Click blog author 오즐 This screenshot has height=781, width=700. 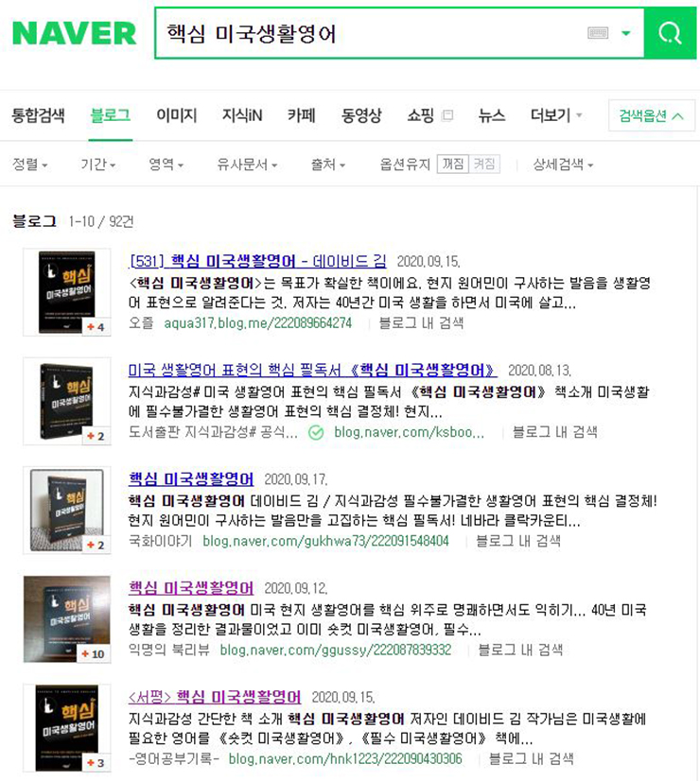tap(141, 323)
